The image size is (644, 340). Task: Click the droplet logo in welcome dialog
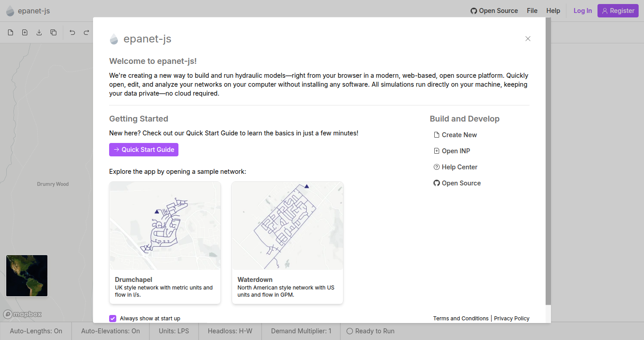tap(114, 39)
